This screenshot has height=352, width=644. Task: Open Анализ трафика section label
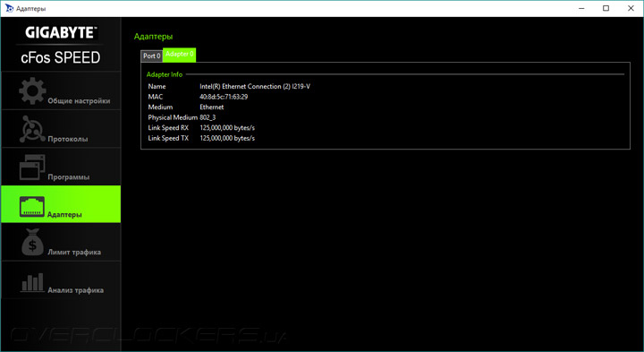click(75, 290)
